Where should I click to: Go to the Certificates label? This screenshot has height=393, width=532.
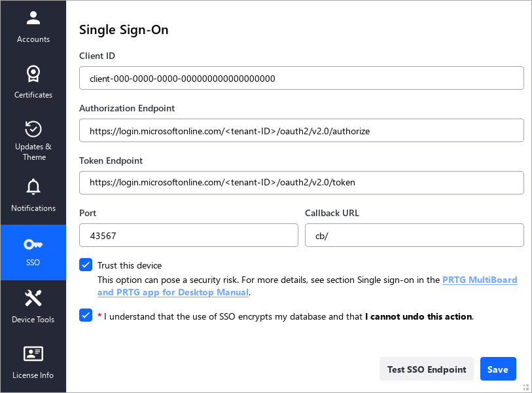[x=33, y=95]
